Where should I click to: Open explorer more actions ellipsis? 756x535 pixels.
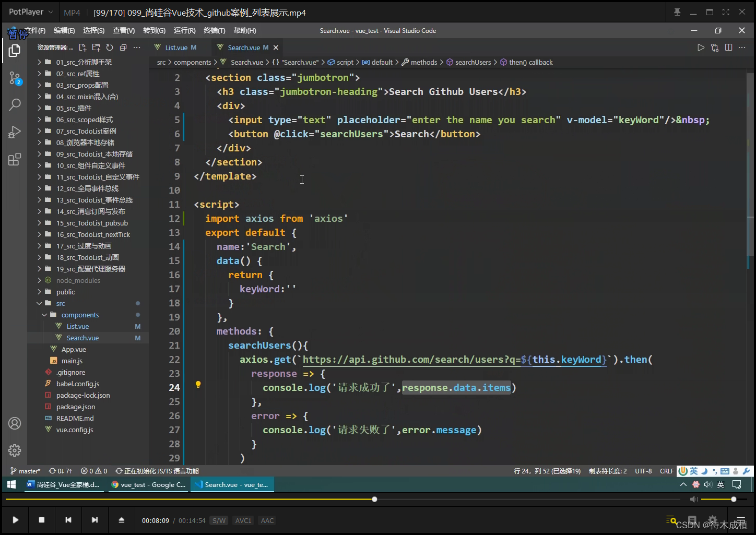[x=137, y=47]
